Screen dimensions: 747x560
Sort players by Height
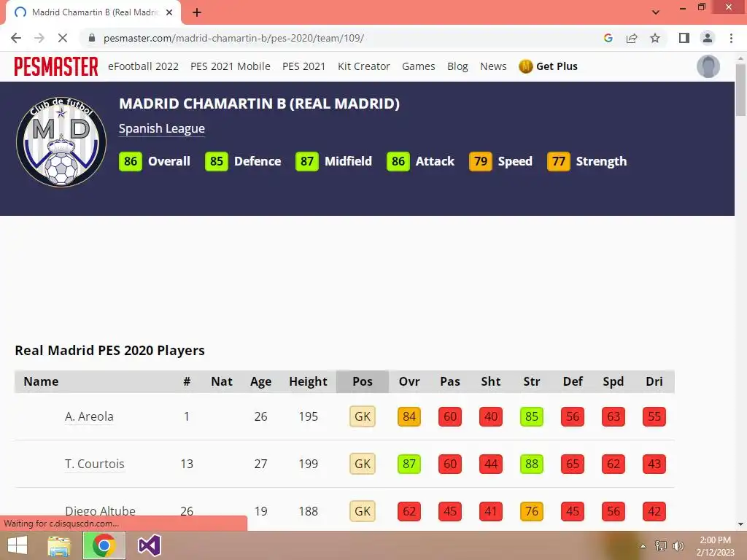(x=308, y=381)
